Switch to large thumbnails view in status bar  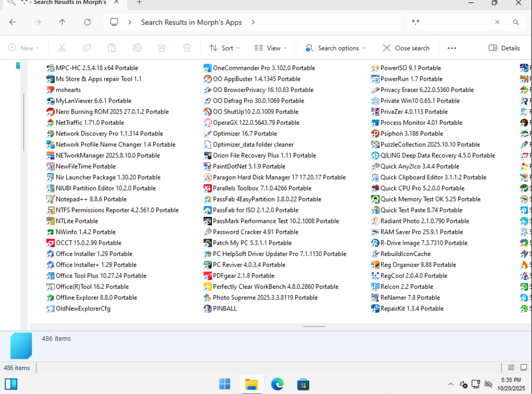coord(524,368)
